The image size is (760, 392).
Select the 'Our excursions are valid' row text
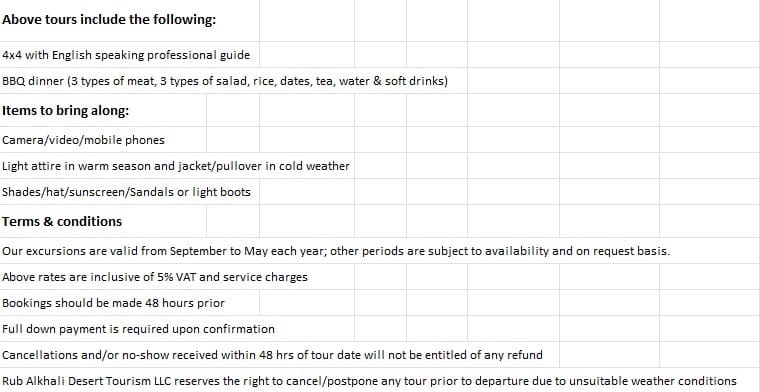336,251
